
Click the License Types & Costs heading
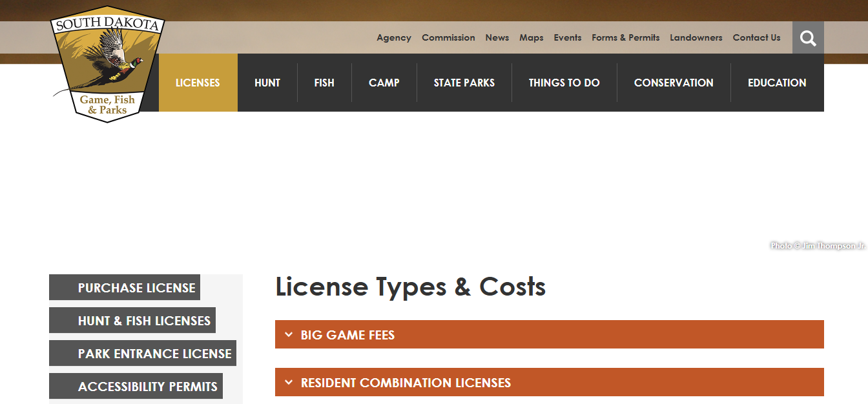point(411,287)
